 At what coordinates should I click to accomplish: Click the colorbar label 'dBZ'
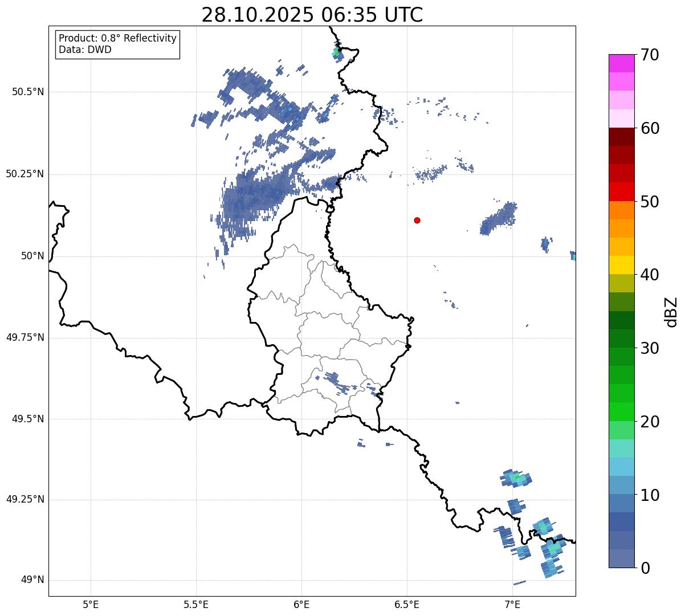point(671,311)
